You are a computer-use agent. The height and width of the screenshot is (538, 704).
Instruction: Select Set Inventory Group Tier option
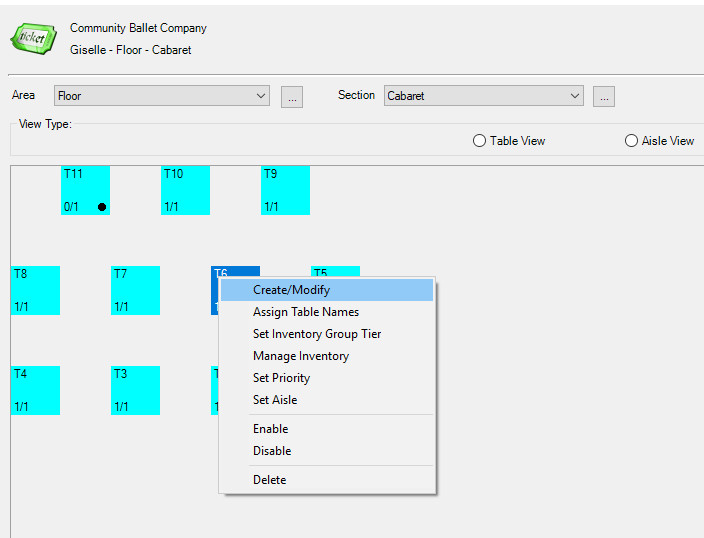click(316, 334)
